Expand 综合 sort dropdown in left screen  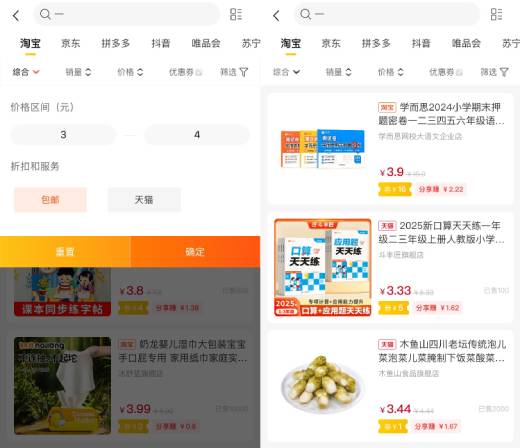26,72
